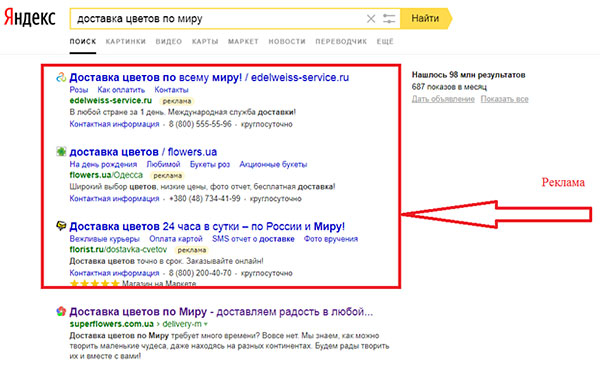The height and width of the screenshot is (366, 600).
Task: Open Доставка цветов по Миру superflowers title
Action: tap(221, 312)
